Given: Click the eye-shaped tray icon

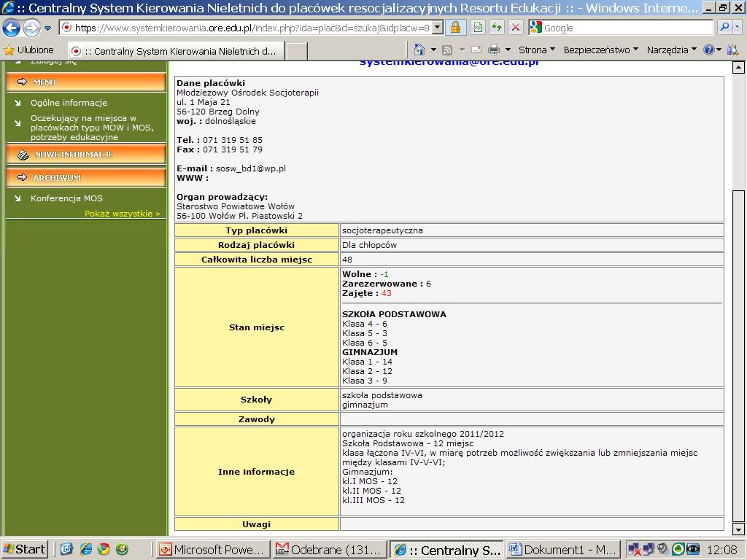Looking at the screenshot, I should (692, 550).
